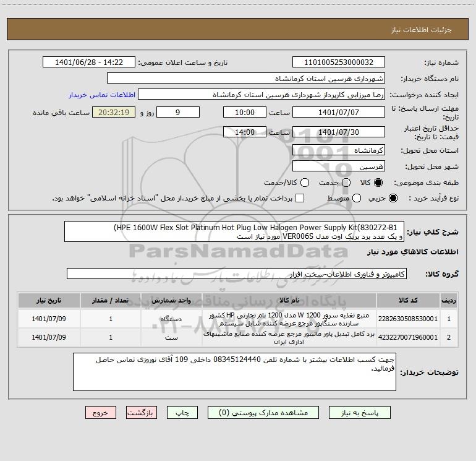Click the validity time field 14:00
The height and width of the screenshot is (461, 476).
click(245, 132)
